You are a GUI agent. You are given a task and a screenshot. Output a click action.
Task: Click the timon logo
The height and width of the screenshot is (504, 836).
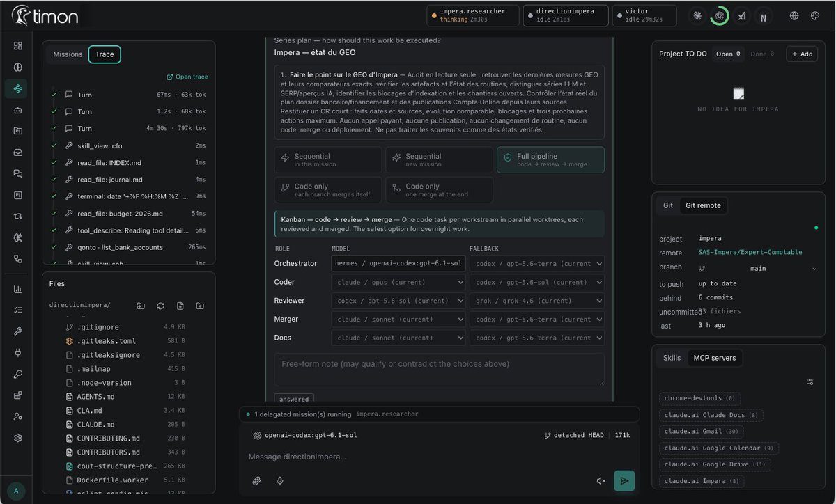tap(45, 16)
